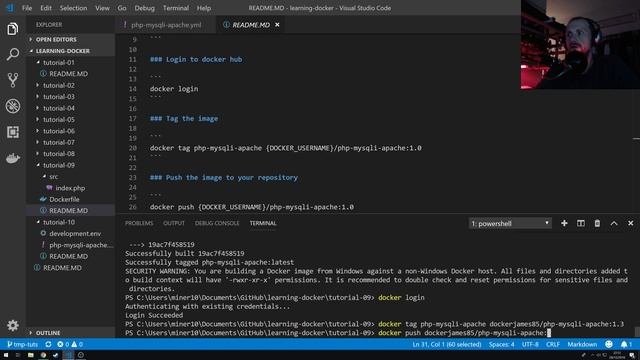The width and height of the screenshot is (640, 360).
Task: Click the sync changes icon in status bar
Action: [x=48, y=344]
